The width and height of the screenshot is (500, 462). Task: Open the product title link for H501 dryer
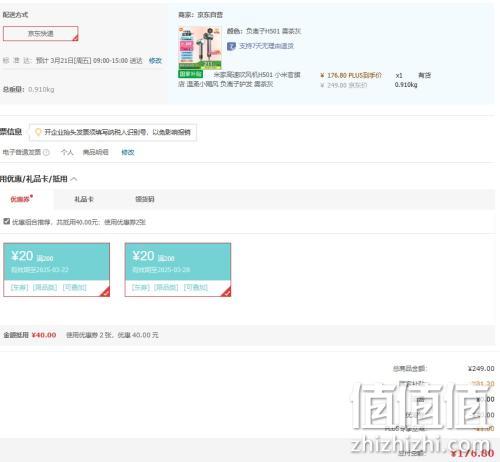pyautogui.click(x=239, y=79)
